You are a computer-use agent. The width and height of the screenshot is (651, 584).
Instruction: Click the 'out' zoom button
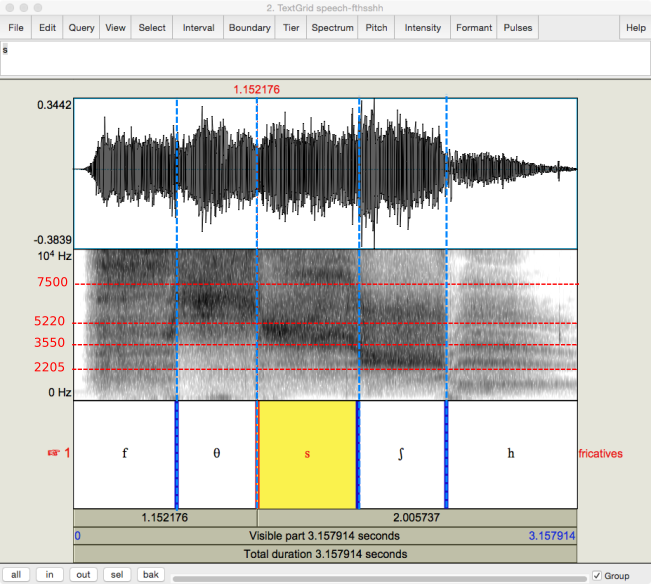(x=83, y=574)
